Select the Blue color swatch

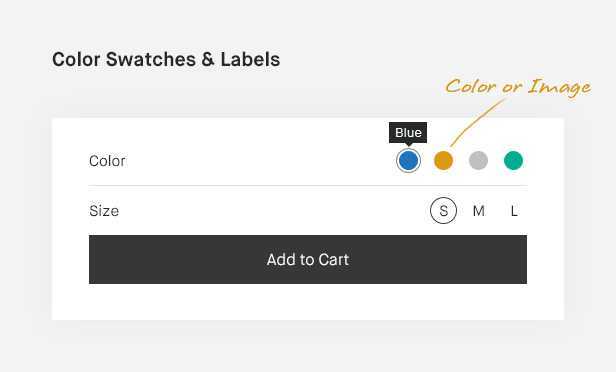(408, 161)
